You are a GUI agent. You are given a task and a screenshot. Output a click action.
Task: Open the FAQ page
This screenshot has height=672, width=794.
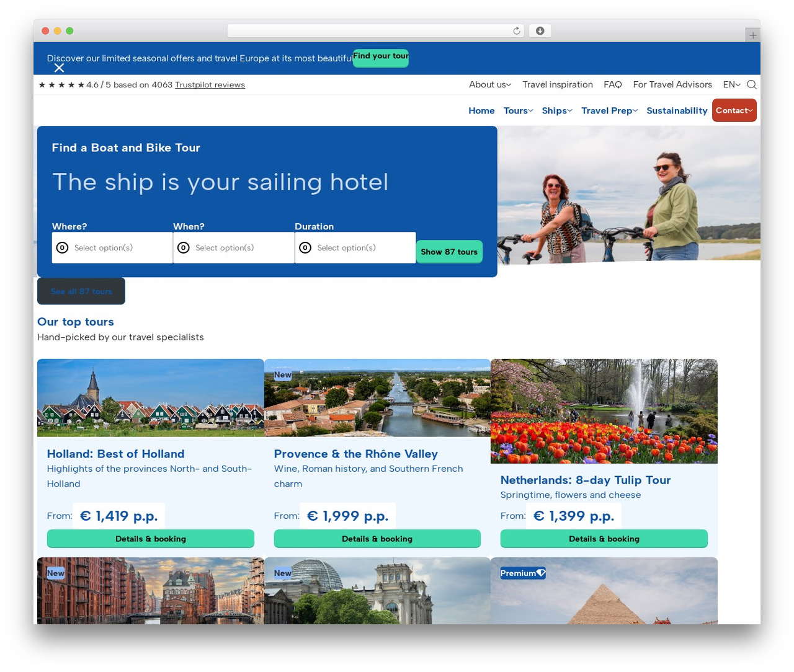(x=613, y=85)
